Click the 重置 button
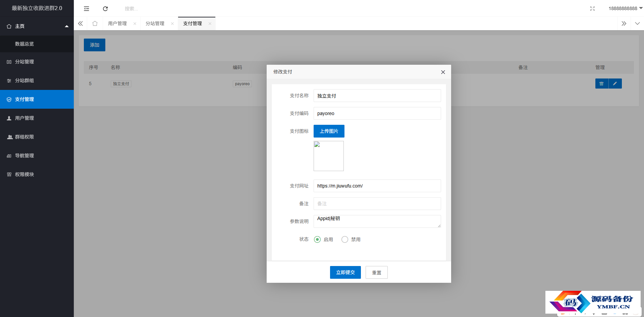The height and width of the screenshot is (317, 644). click(377, 272)
